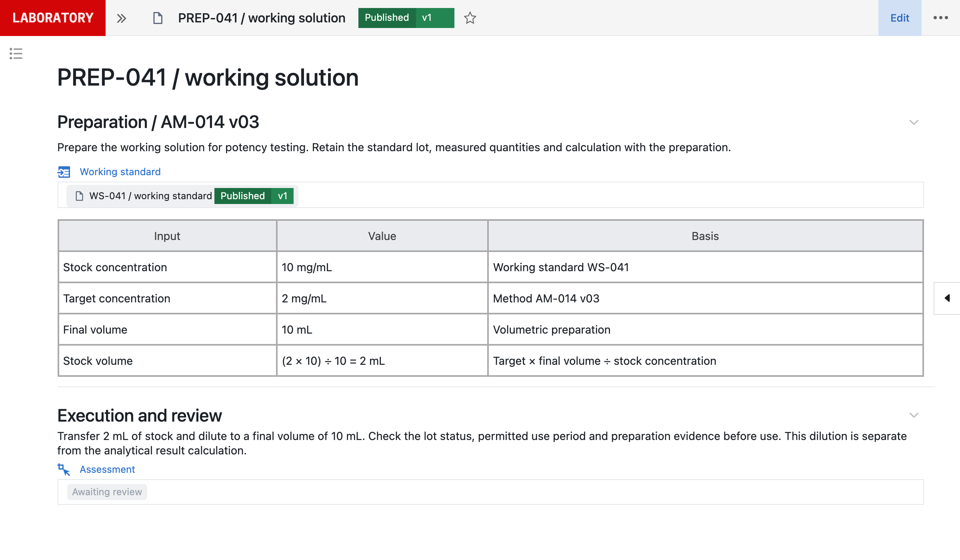
Task: Click the Working standard reference icon
Action: click(64, 172)
